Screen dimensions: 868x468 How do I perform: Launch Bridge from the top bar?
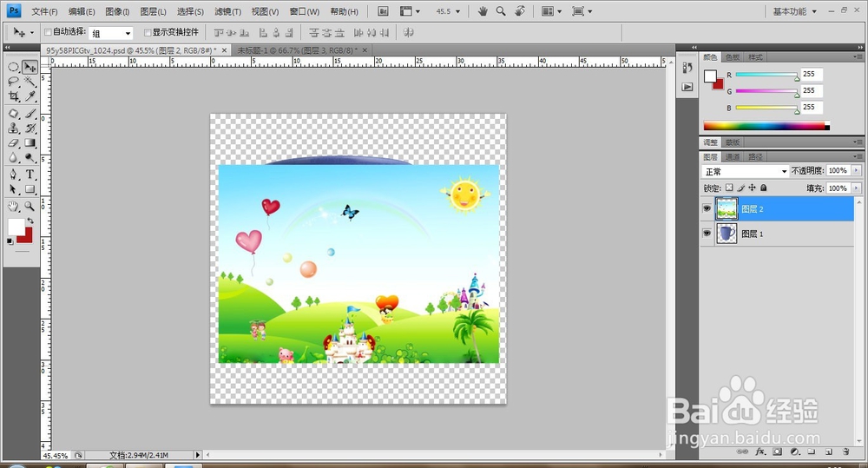pos(383,11)
